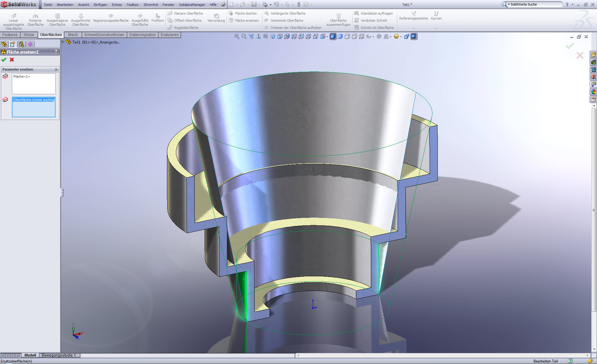Screen dimensions: 597x364
Task: Switch to the Skizze tab
Action: pyautogui.click(x=29, y=35)
